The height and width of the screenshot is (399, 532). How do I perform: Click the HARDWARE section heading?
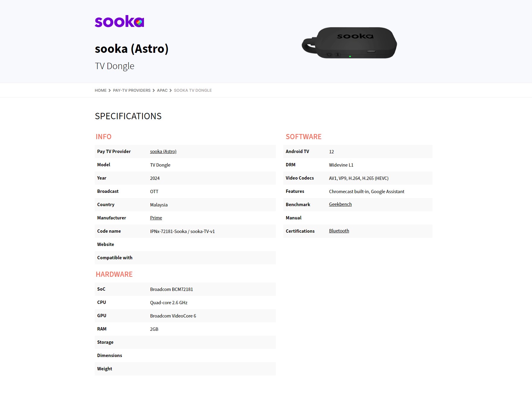114,274
